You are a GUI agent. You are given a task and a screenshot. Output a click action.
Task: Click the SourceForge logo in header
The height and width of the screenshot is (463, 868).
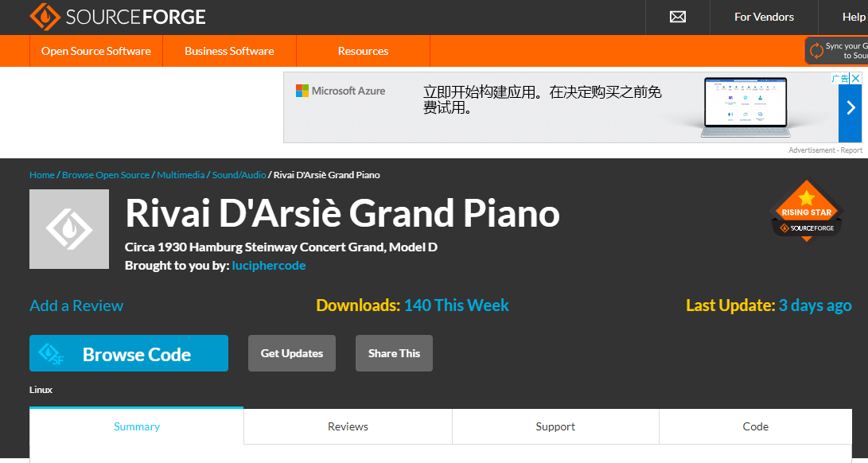tap(118, 17)
